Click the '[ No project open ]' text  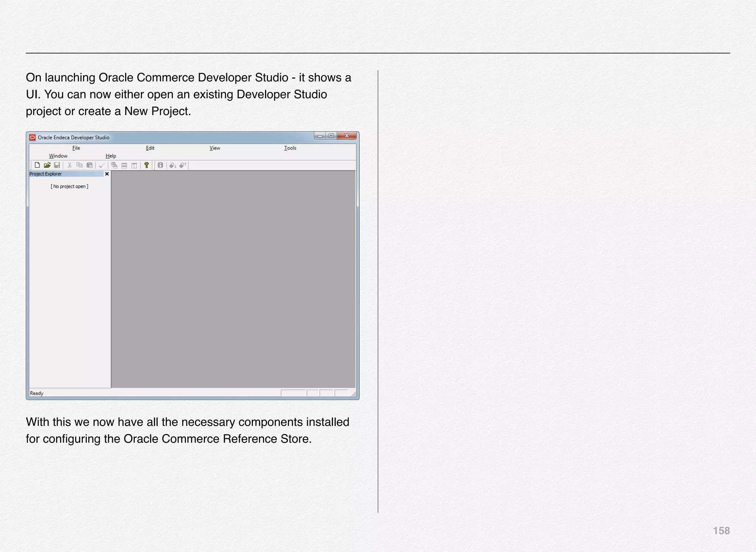point(69,186)
